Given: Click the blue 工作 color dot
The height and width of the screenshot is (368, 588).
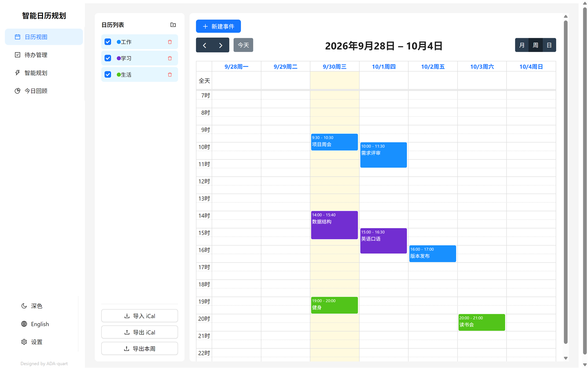Looking at the screenshot, I should coord(119,42).
